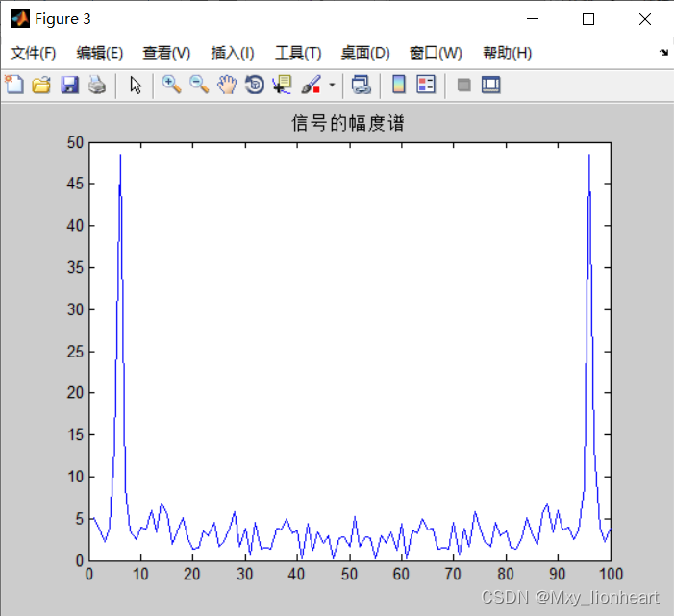674x616 pixels.
Task: Close the Figure 3 window
Action: (x=645, y=19)
